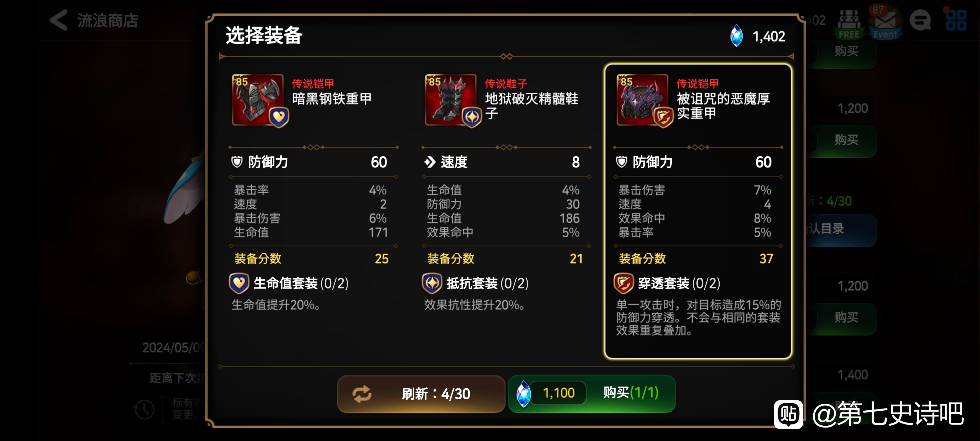The height and width of the screenshot is (441, 980).
Task: Select the 被诅咒的恶魔厚实重甲 armor thumbnail
Action: tap(643, 100)
